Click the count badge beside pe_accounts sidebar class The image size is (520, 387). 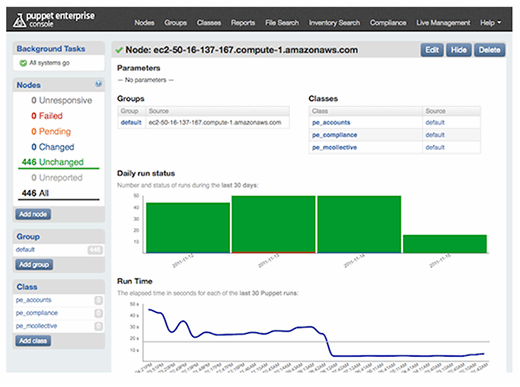[x=98, y=300]
